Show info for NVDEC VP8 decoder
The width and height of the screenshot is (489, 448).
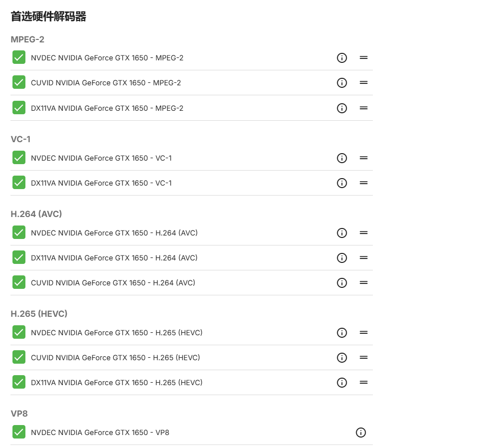tap(361, 433)
